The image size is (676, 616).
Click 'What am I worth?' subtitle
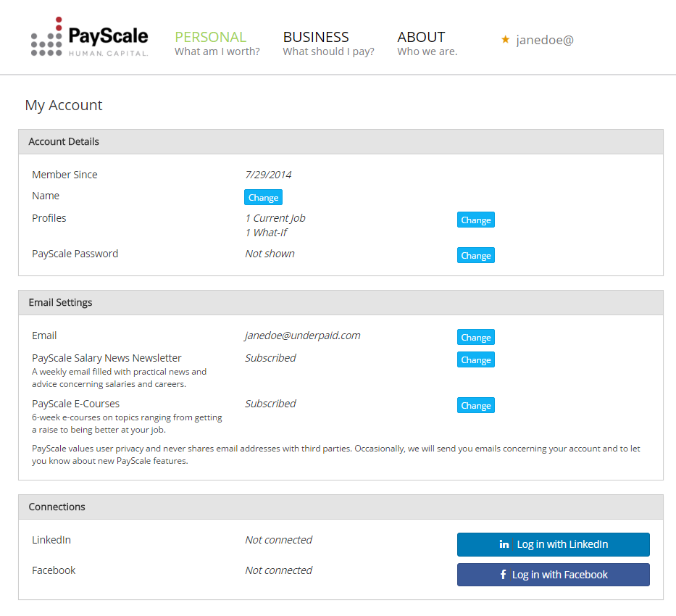point(217,51)
